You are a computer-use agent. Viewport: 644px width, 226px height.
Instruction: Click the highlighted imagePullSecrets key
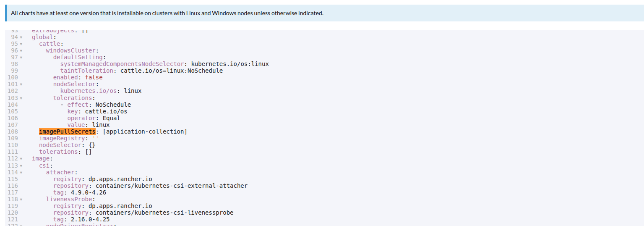(67, 131)
